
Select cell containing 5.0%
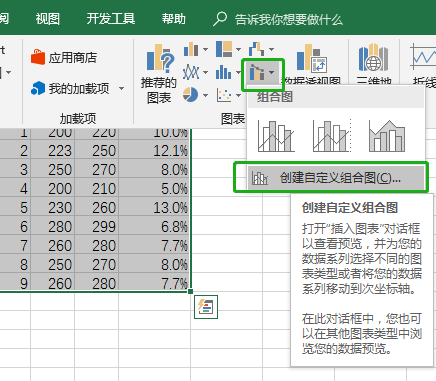(x=155, y=189)
